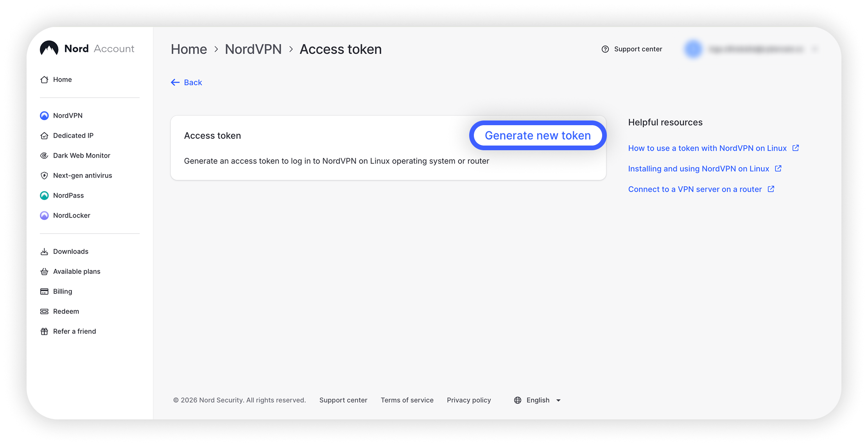The height and width of the screenshot is (446, 868).
Task: Click the Support center question mark icon
Action: (605, 49)
